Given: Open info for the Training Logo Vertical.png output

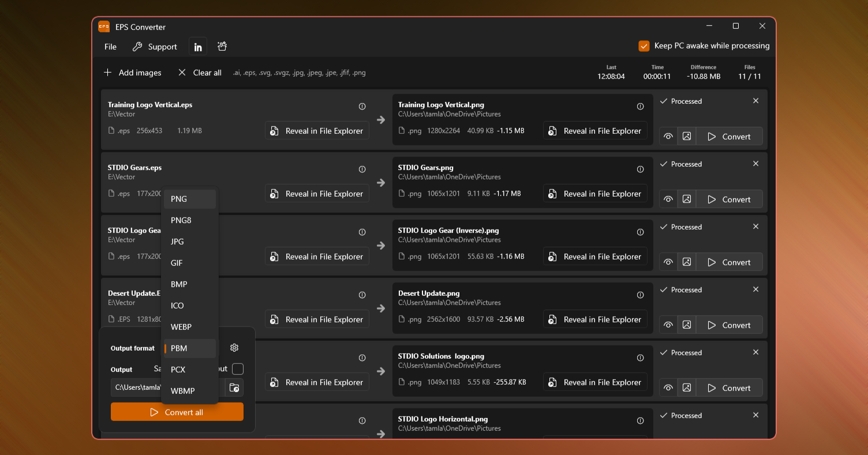Looking at the screenshot, I should pos(640,106).
